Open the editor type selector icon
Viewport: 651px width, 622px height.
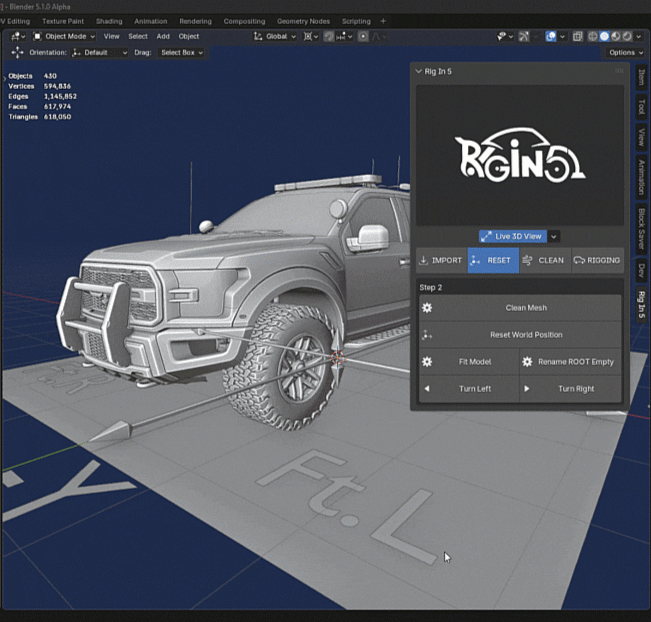(18, 37)
